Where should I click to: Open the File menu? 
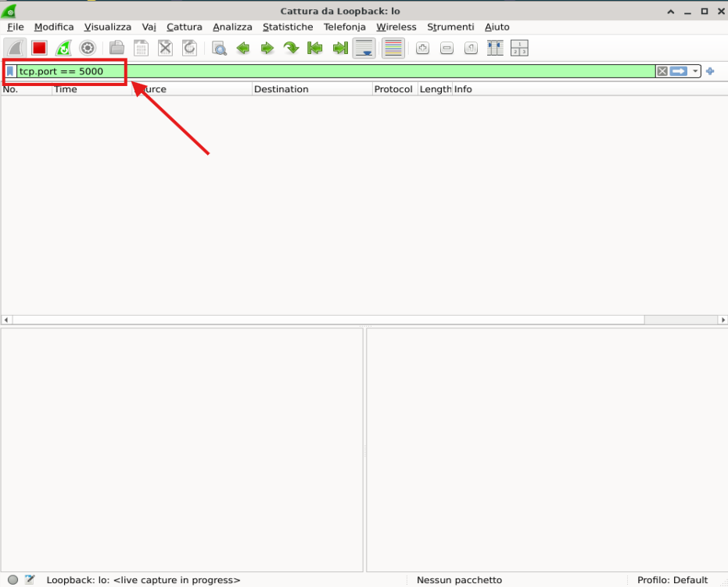pyautogui.click(x=16, y=27)
